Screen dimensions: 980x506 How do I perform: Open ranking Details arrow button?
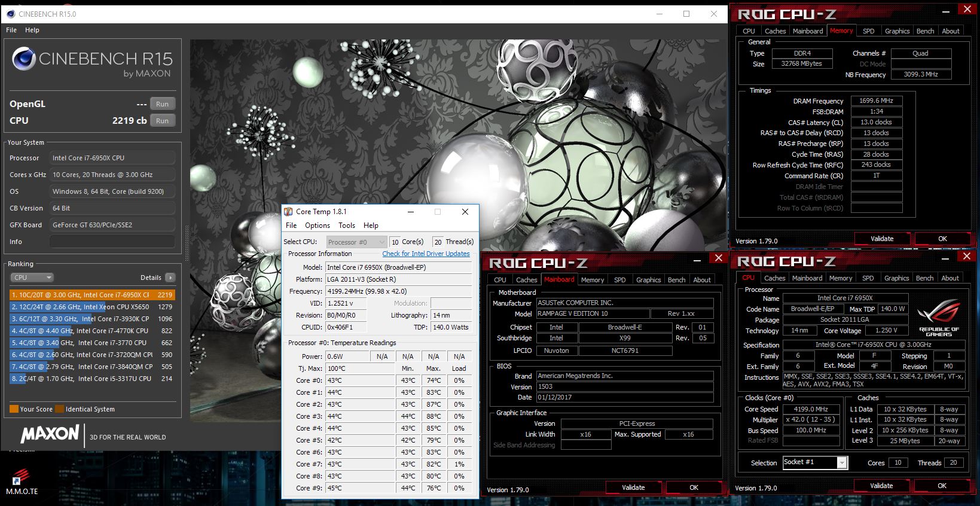click(x=170, y=278)
